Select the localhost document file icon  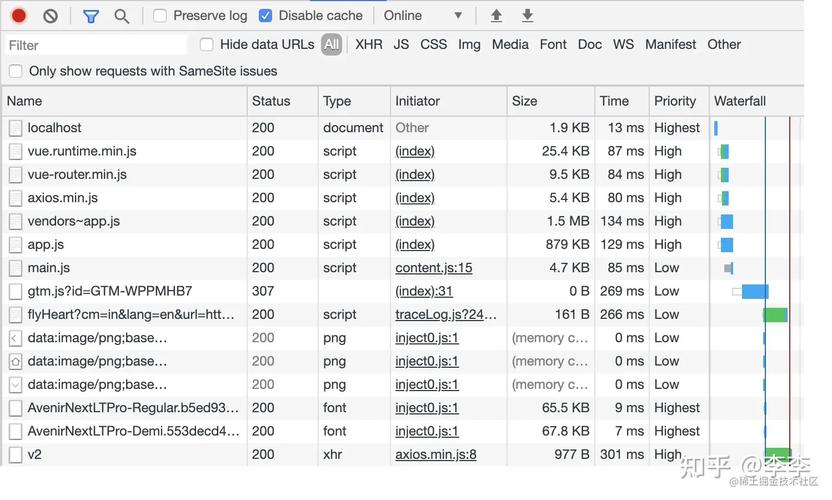click(16, 128)
